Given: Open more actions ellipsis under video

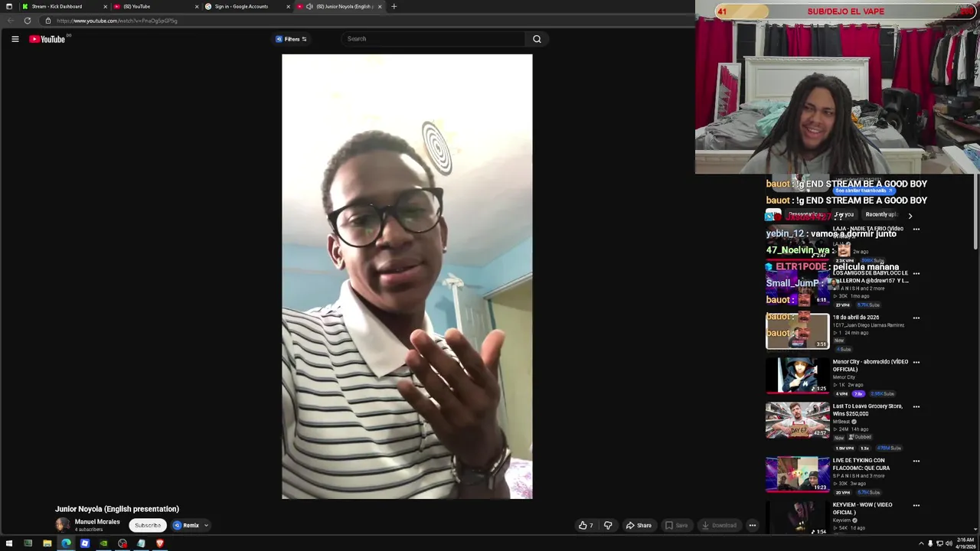Looking at the screenshot, I should 753,526.
